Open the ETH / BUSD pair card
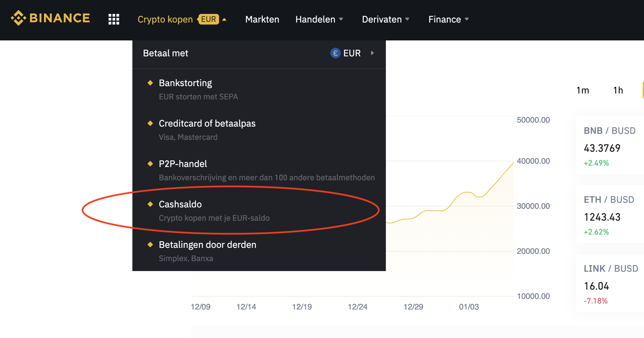Viewport: 644px width, 338px height. (610, 214)
